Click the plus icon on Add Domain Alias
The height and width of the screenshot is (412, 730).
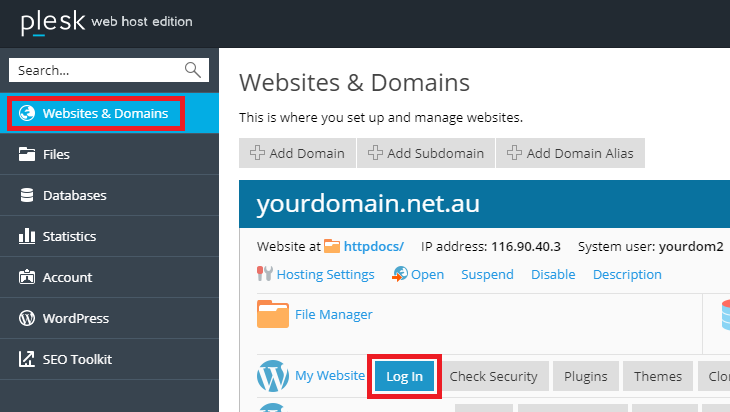pyautogui.click(x=514, y=153)
